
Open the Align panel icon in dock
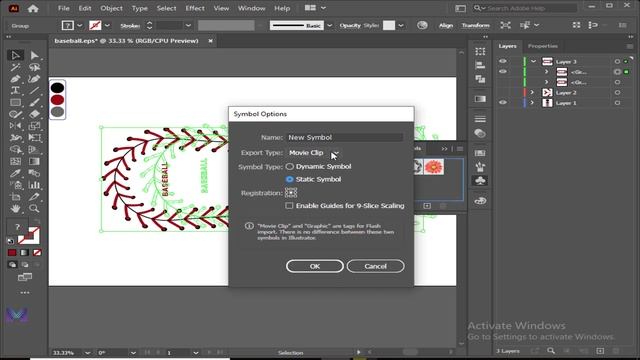(x=480, y=65)
